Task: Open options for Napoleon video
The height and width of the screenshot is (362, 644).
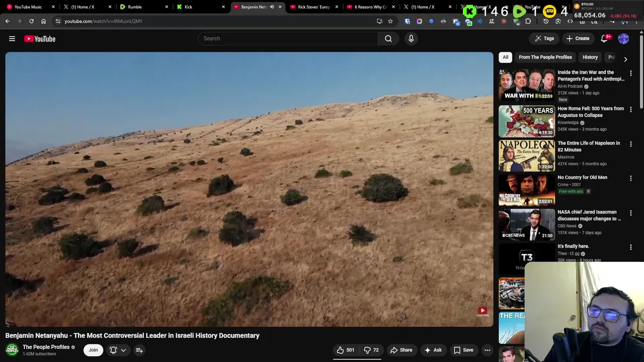Action: 631,144
